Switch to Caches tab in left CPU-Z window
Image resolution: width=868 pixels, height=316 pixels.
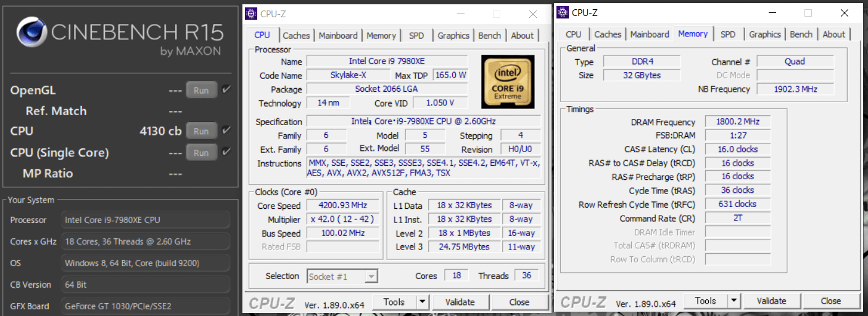click(297, 36)
